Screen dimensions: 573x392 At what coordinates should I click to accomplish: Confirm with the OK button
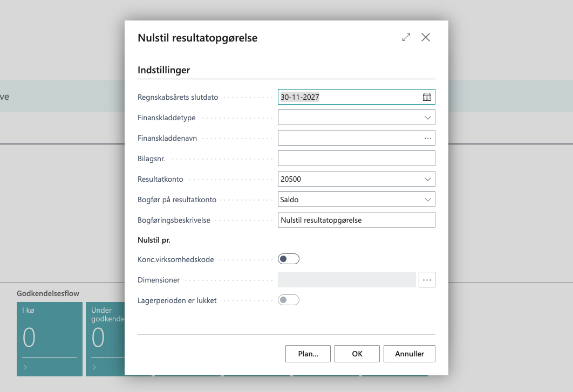click(357, 354)
